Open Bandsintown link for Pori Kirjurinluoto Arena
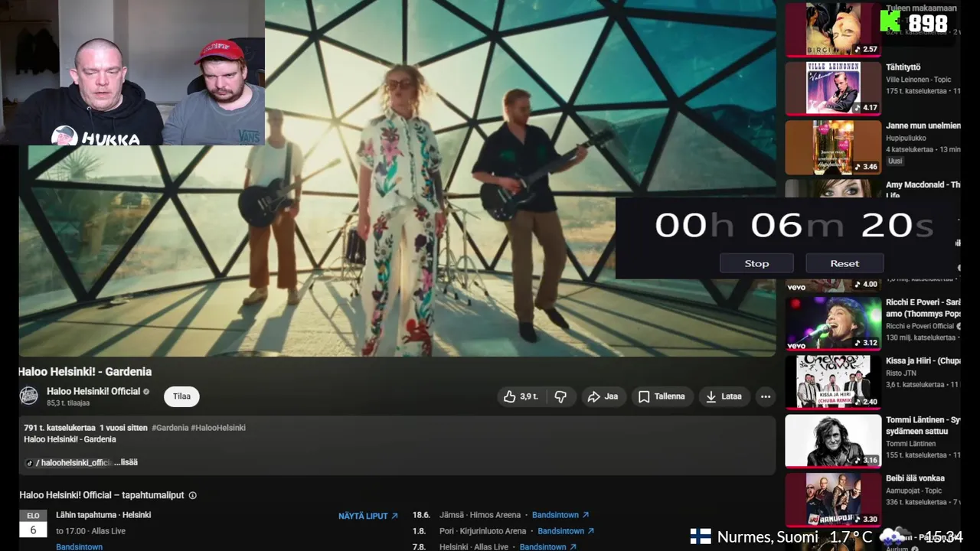The height and width of the screenshot is (551, 980). pos(566,531)
